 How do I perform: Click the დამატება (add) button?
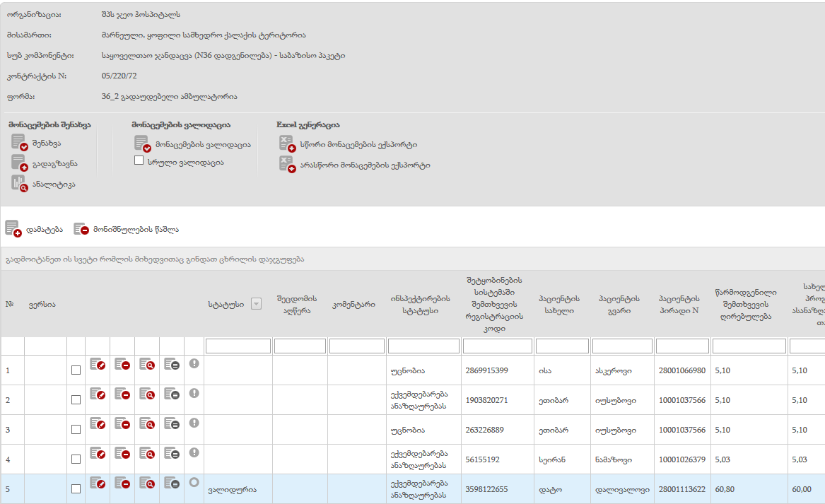(34, 228)
